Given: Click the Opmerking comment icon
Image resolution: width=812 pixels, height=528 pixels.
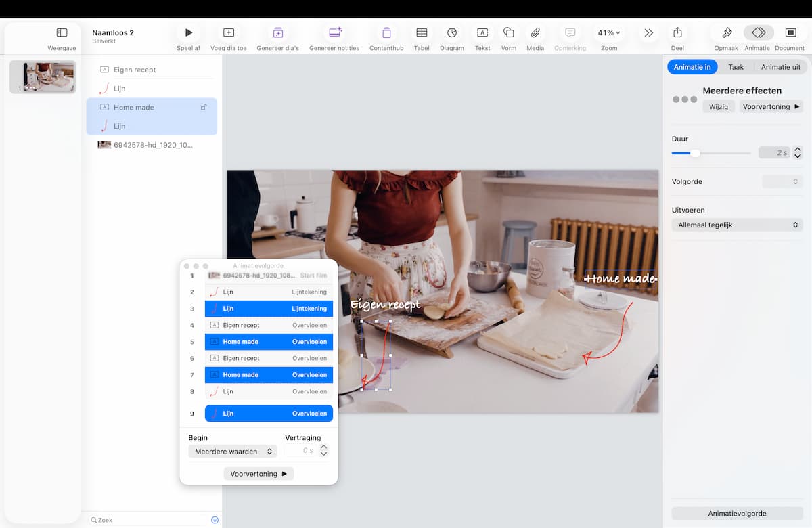Looking at the screenshot, I should coord(570,32).
